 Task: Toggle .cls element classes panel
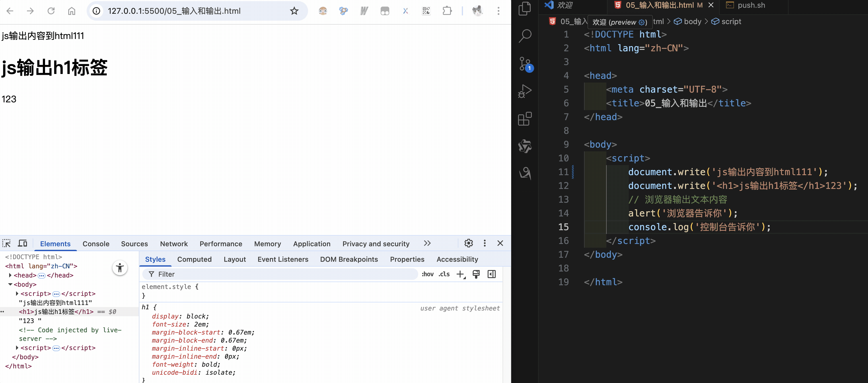click(x=444, y=274)
